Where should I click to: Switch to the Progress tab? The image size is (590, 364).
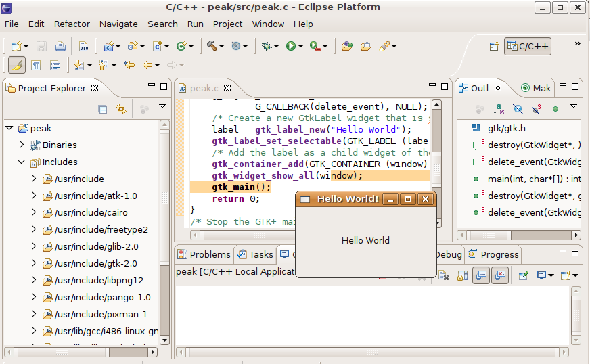point(493,255)
